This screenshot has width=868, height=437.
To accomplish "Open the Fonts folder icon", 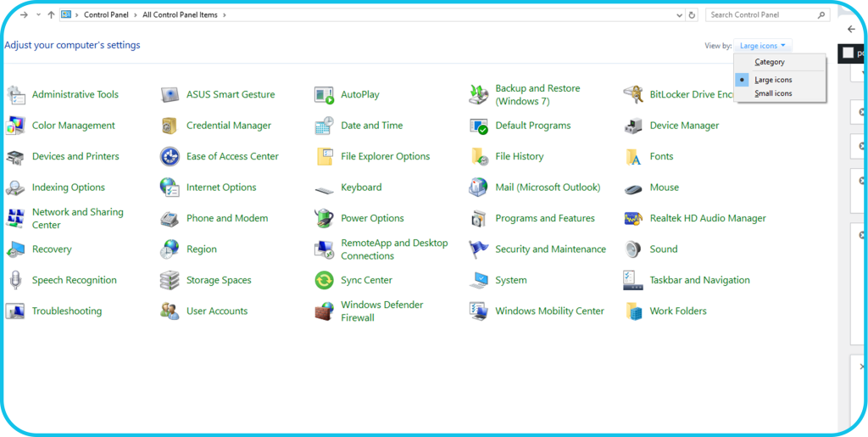I will pyautogui.click(x=632, y=157).
